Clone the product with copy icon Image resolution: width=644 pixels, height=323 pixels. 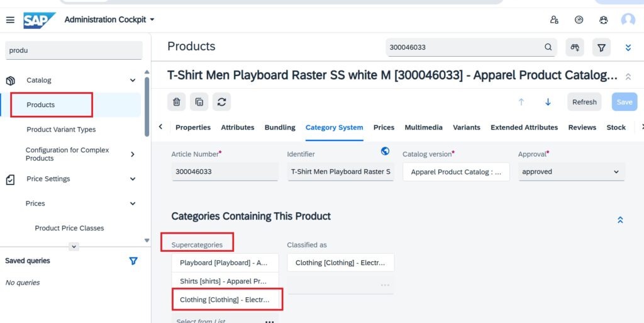199,102
